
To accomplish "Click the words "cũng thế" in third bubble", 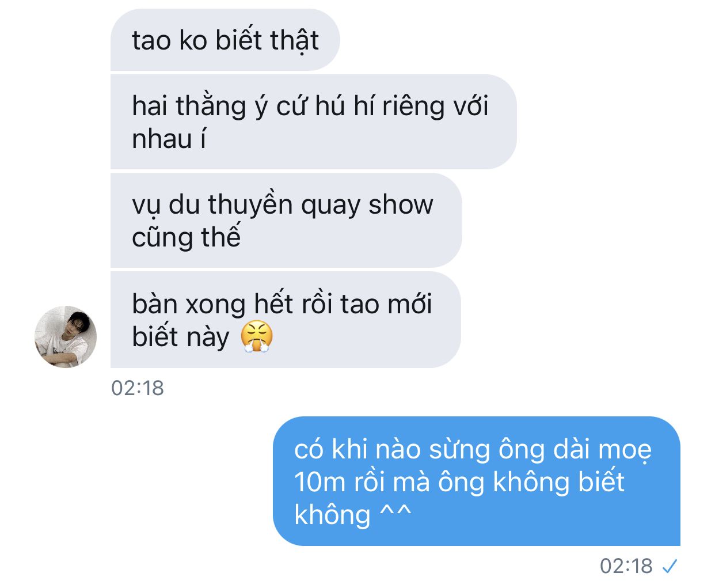I will (x=186, y=238).
